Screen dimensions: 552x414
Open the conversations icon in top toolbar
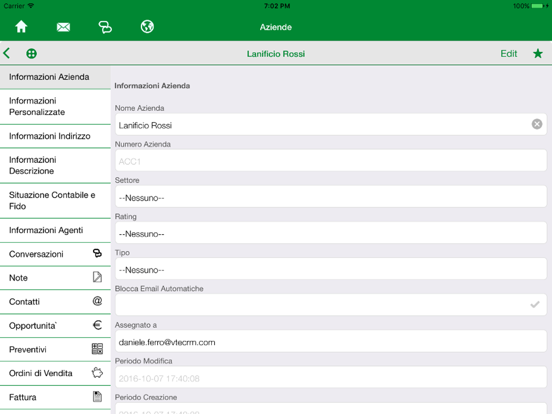[105, 27]
